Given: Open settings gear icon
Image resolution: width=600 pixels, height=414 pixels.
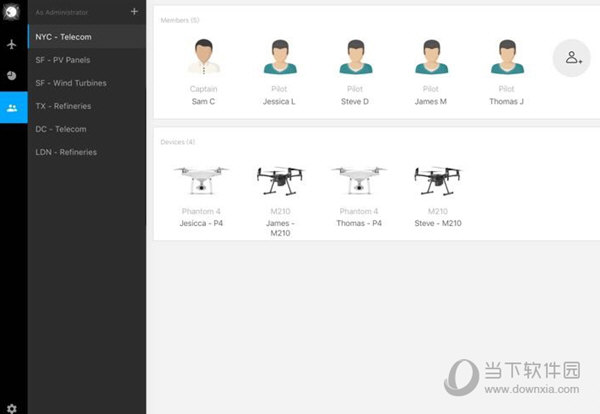Looking at the screenshot, I should tap(11, 408).
